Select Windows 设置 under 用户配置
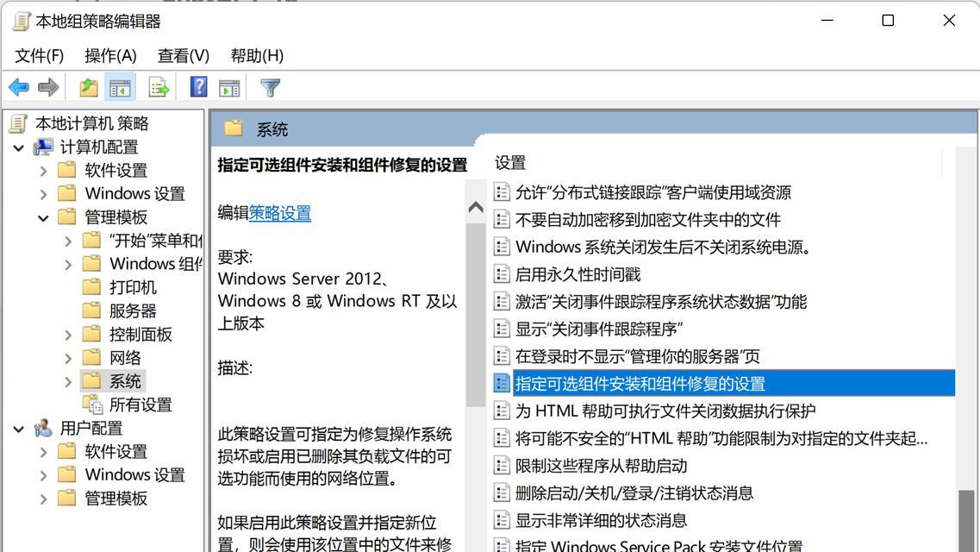980x552 pixels. [x=135, y=474]
